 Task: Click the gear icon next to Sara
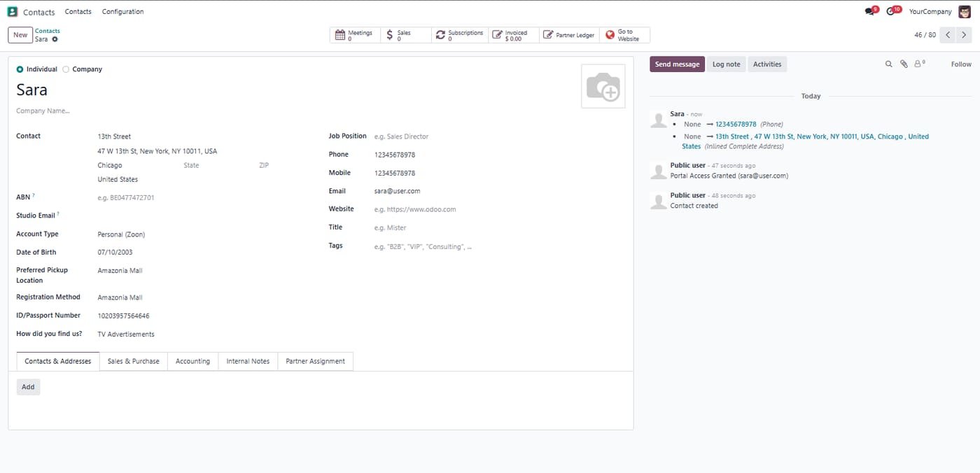point(55,39)
